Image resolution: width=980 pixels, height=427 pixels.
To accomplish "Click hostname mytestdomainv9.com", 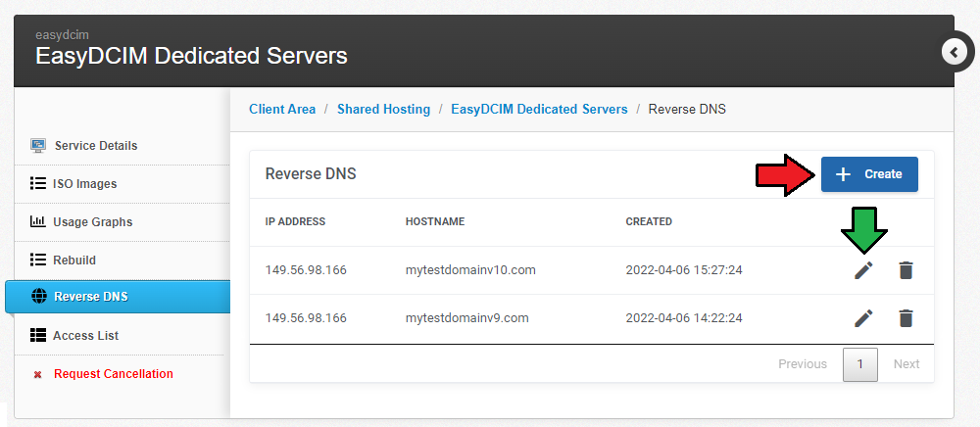I will tap(466, 318).
